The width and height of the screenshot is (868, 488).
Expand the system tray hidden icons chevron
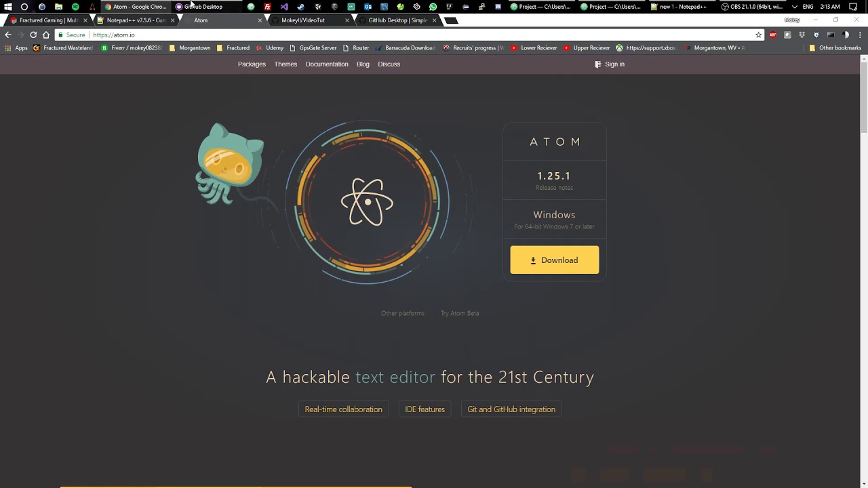[794, 7]
